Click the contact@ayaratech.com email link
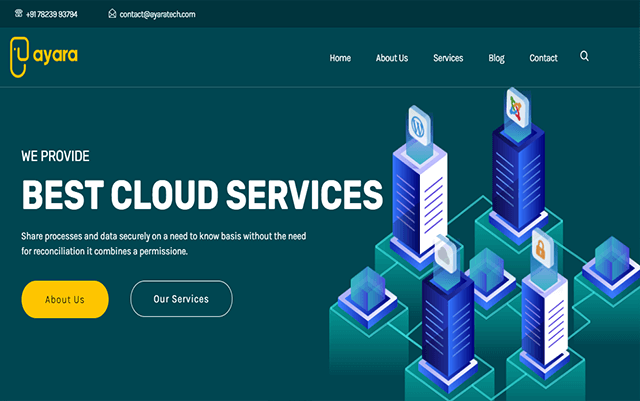Screen dimensions: 640x401 tap(157, 15)
